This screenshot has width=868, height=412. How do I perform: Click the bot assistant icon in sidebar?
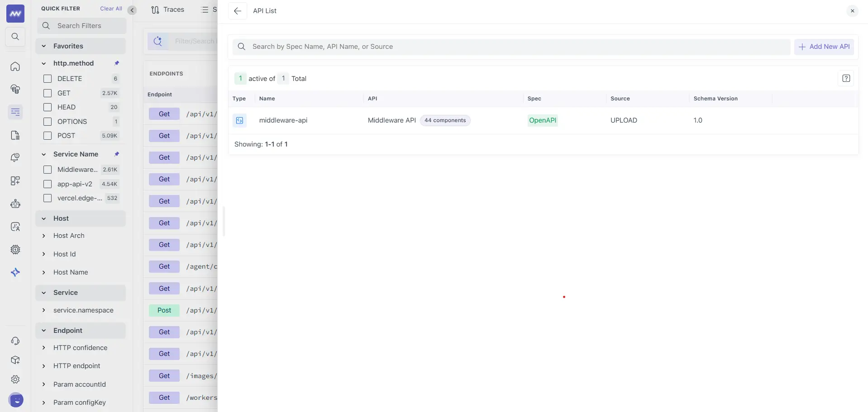[15, 204]
